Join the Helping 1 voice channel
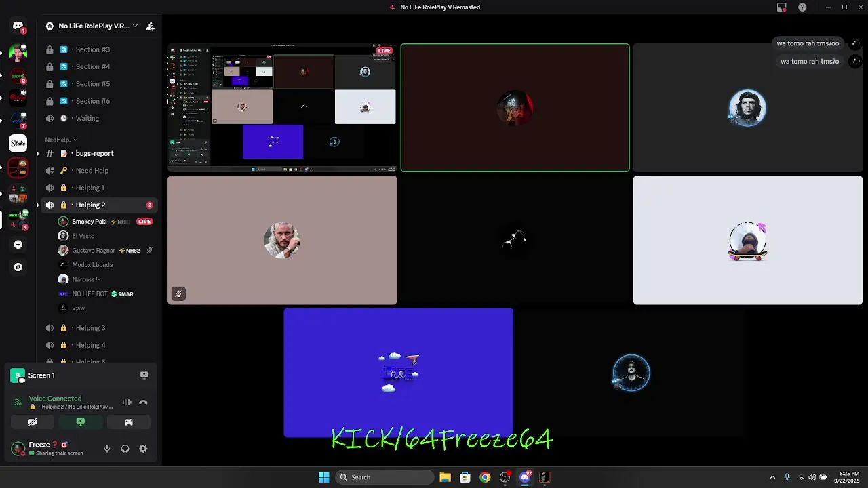 point(99,188)
